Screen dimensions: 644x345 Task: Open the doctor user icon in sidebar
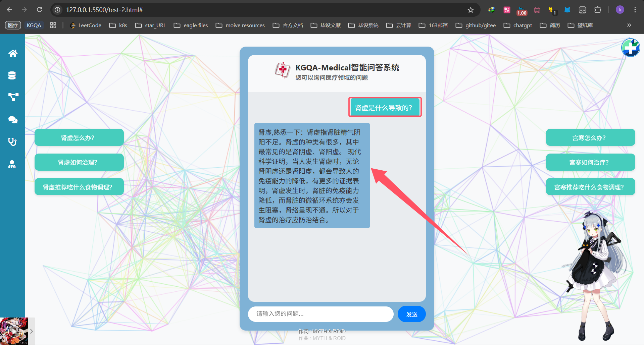(12, 164)
